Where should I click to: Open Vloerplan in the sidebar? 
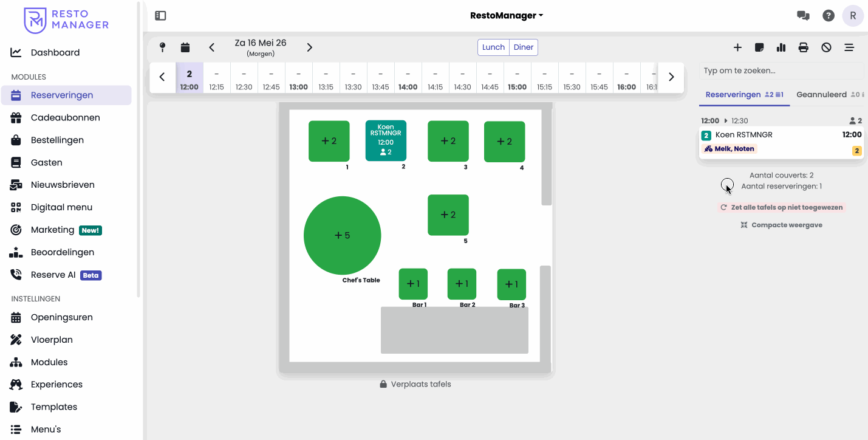tap(52, 340)
